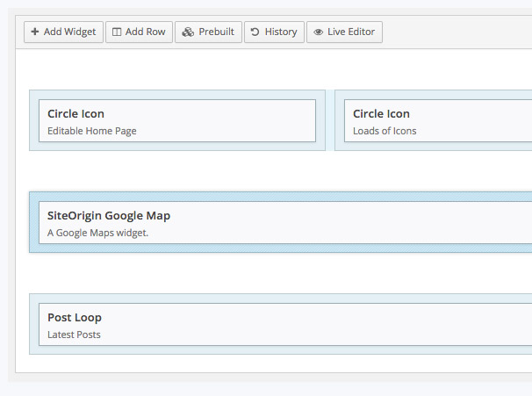
Task: Show the History panel
Action: [274, 32]
